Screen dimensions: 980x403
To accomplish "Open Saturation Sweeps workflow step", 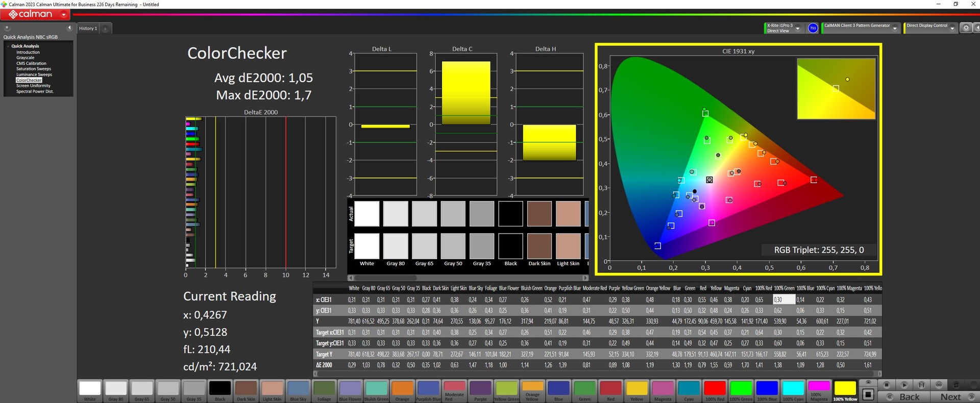I will (x=34, y=69).
